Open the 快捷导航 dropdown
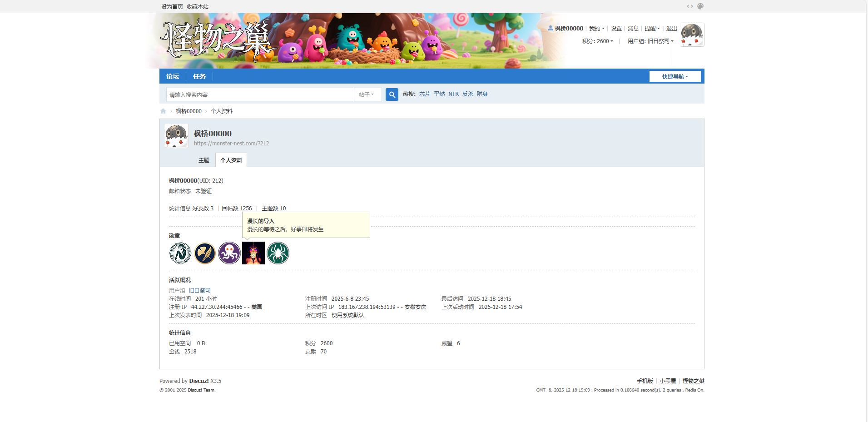Screen dimensions: 868x422 (x=675, y=76)
